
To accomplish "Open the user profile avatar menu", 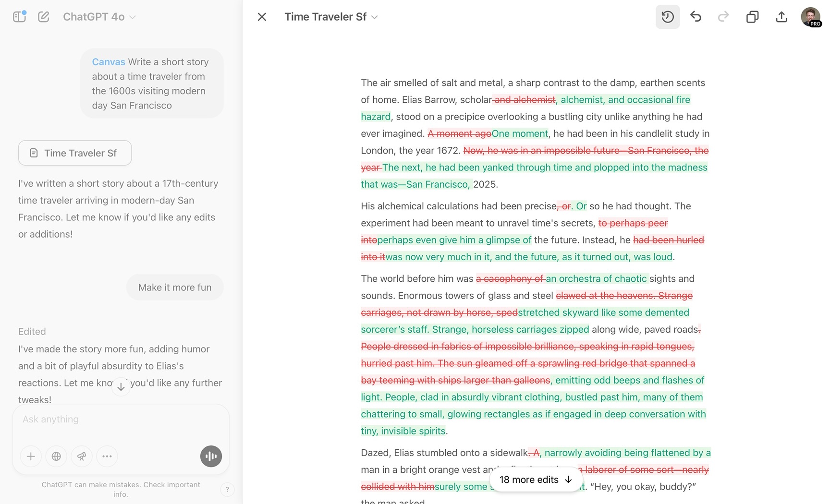I will tap(810, 17).
